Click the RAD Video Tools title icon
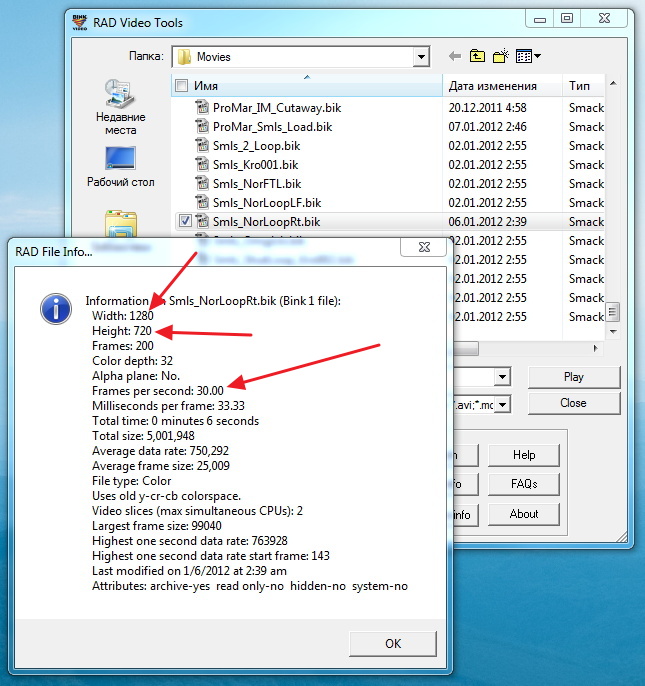The image size is (645, 686). pyautogui.click(x=80, y=22)
